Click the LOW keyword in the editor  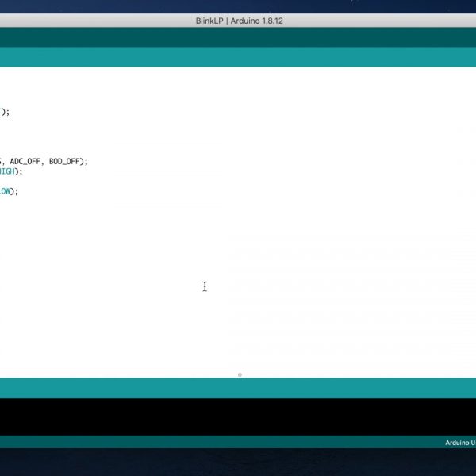pyautogui.click(x=4, y=191)
